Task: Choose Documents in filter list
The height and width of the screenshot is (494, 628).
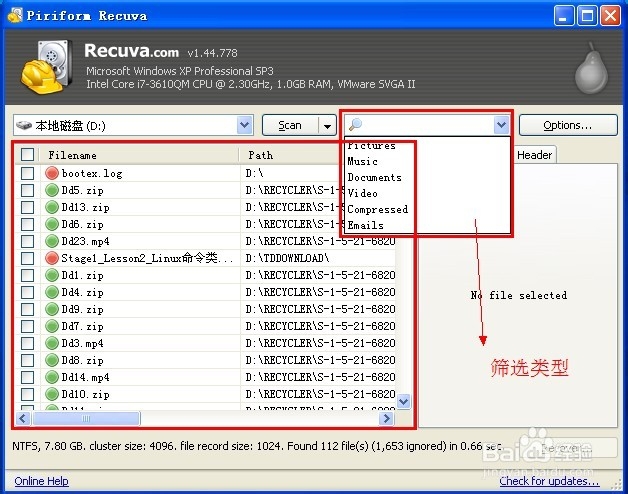Action: pos(374,177)
